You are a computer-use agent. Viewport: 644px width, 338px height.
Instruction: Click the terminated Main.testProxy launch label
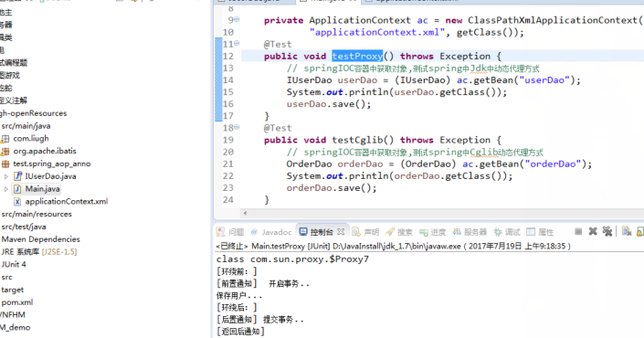(394, 246)
